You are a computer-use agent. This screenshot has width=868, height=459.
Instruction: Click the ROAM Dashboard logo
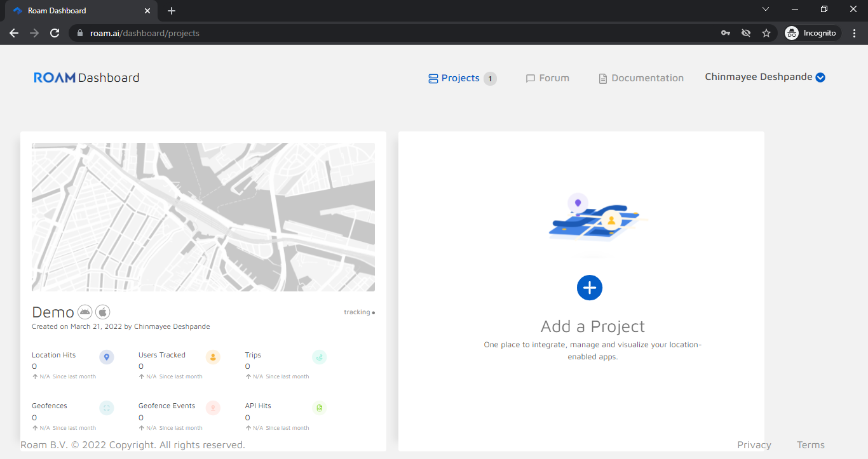86,77
